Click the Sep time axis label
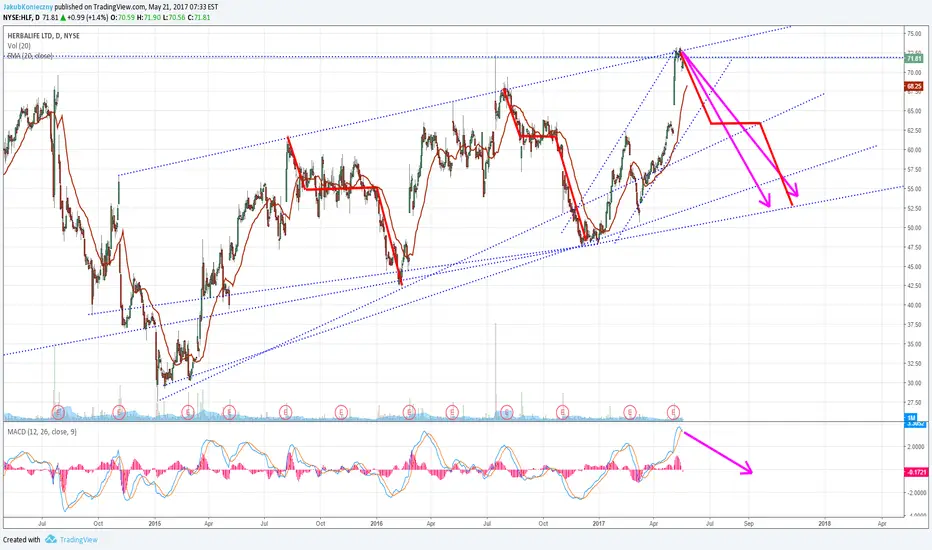This screenshot has height=550, width=932. (x=749, y=524)
